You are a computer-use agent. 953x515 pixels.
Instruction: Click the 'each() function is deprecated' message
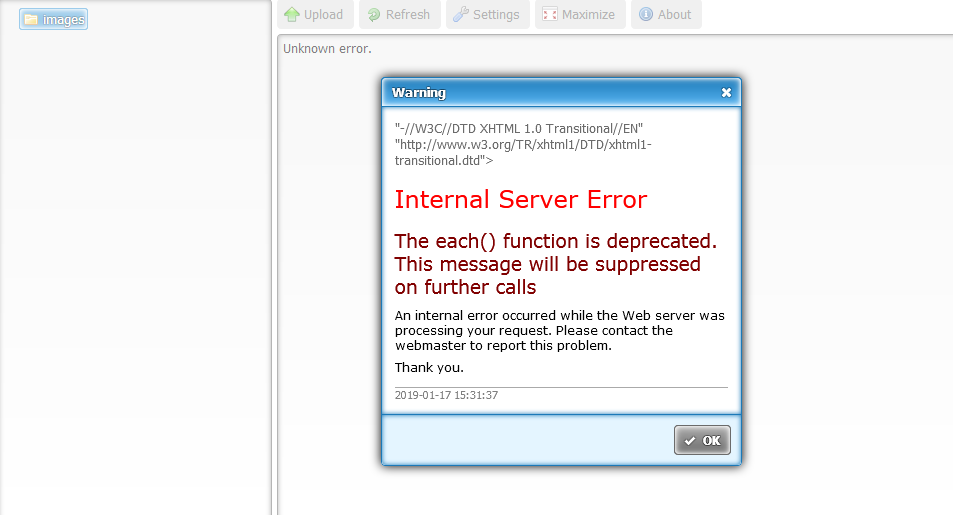point(556,264)
